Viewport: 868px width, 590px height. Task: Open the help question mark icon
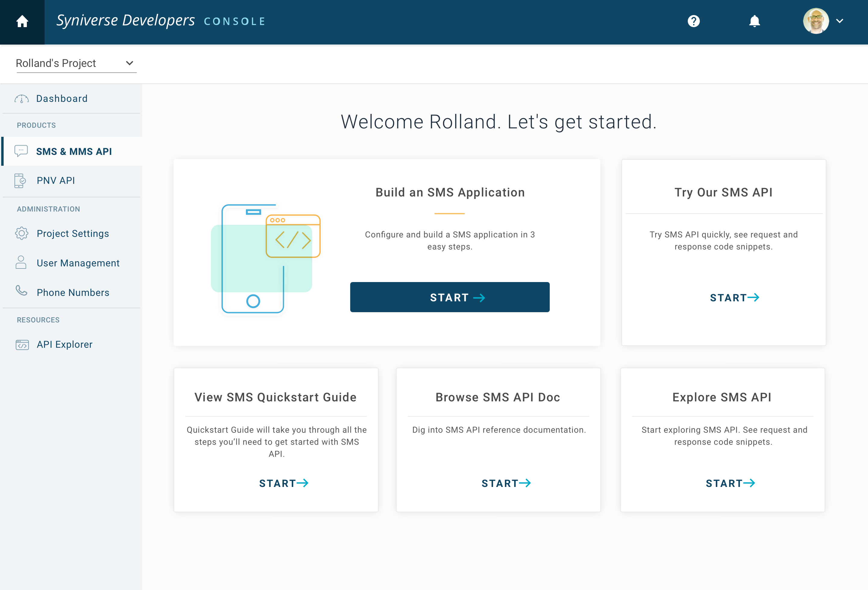[x=693, y=21]
